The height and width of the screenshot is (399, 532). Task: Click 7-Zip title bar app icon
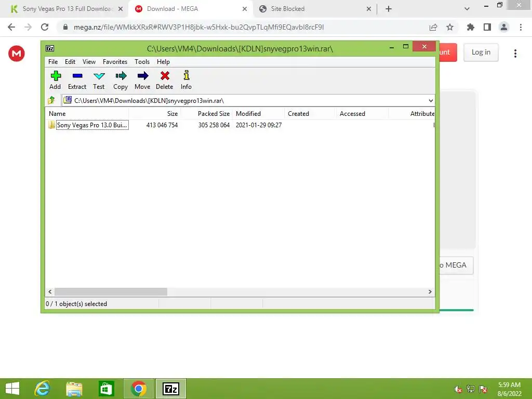pos(50,48)
